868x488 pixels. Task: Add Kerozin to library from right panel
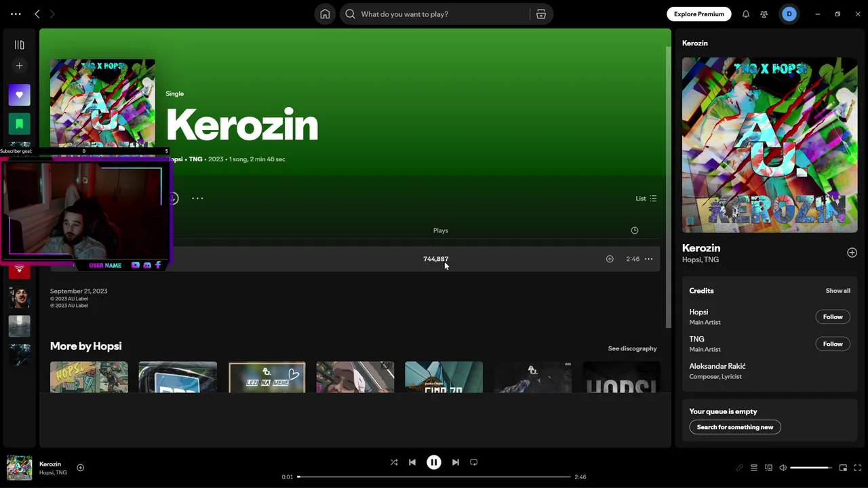tap(852, 253)
